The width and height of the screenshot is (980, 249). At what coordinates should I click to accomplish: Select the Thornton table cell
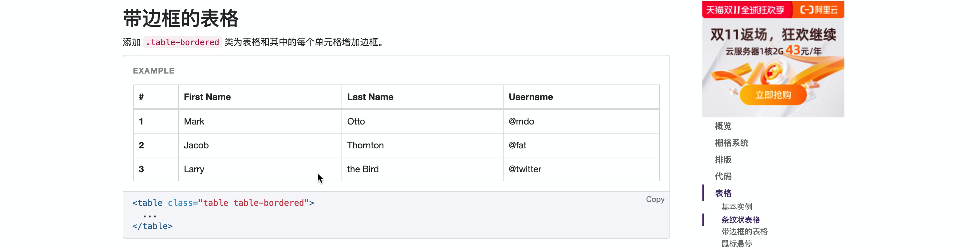(365, 145)
